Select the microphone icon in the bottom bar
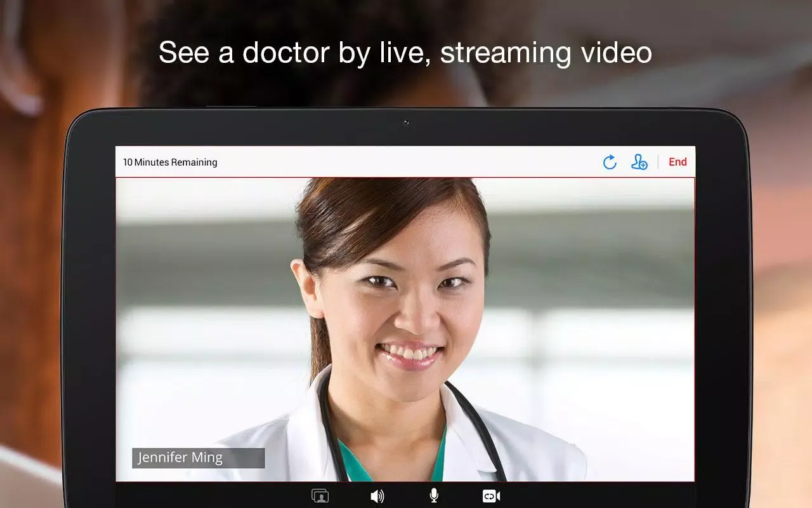 pyautogui.click(x=434, y=495)
